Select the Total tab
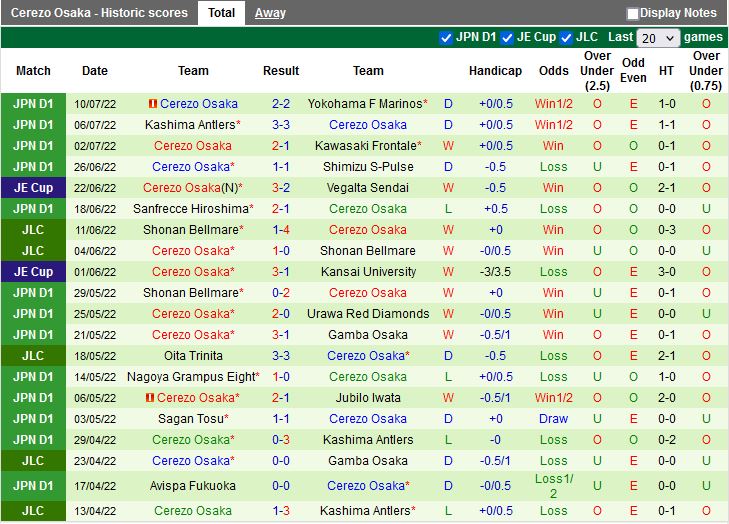This screenshot has height=524, width=729. (222, 13)
